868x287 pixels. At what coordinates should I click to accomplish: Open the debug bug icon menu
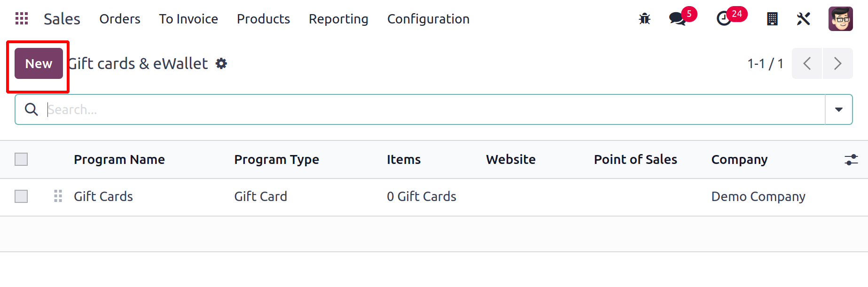pyautogui.click(x=644, y=19)
